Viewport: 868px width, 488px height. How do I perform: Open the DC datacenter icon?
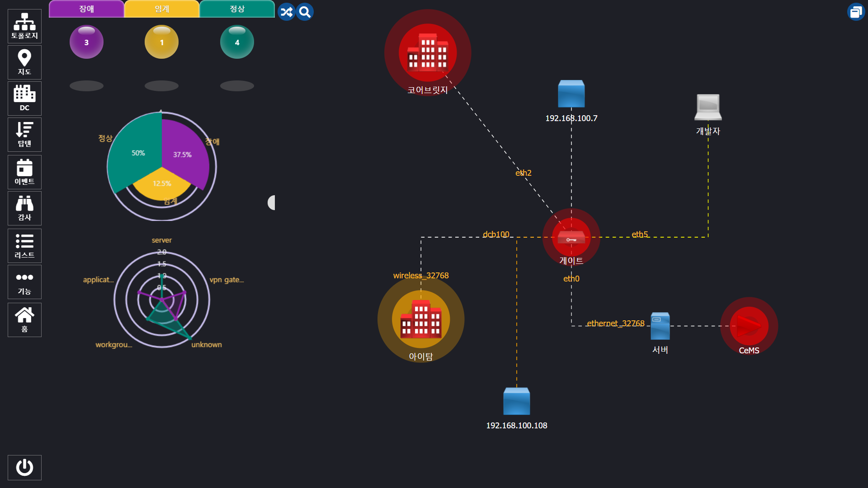[x=24, y=98]
